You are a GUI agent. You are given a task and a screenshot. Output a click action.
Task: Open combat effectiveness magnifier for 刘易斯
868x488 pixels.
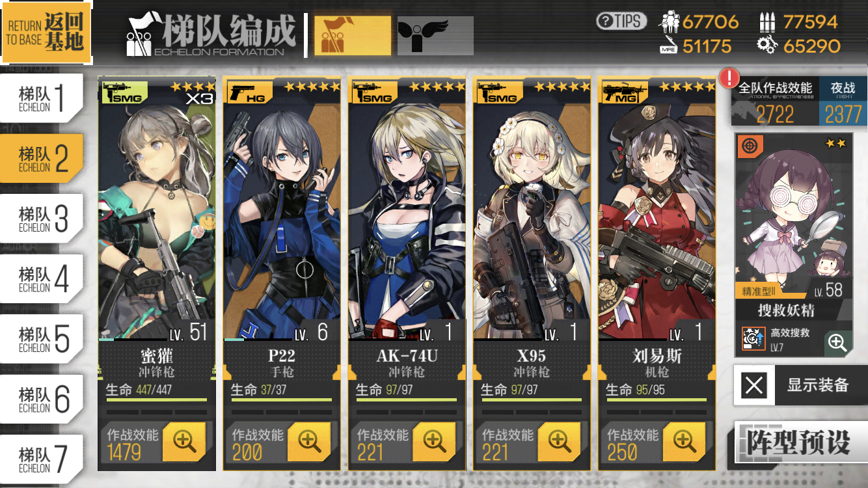[684, 442]
